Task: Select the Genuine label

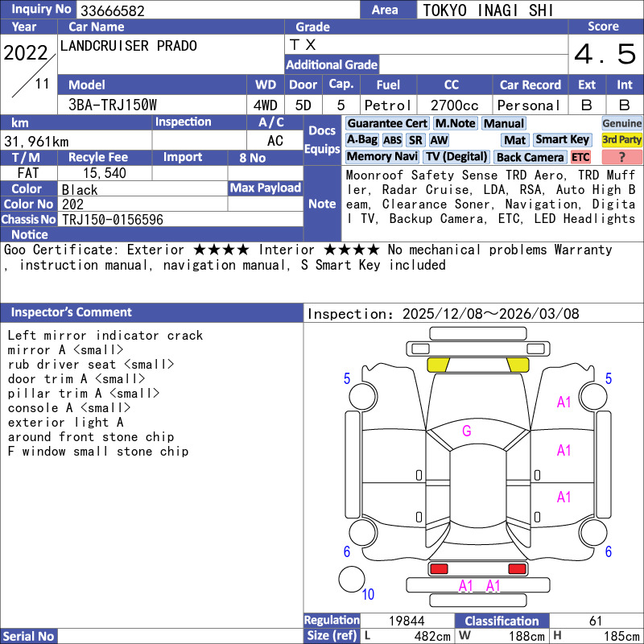Action: pos(621,123)
